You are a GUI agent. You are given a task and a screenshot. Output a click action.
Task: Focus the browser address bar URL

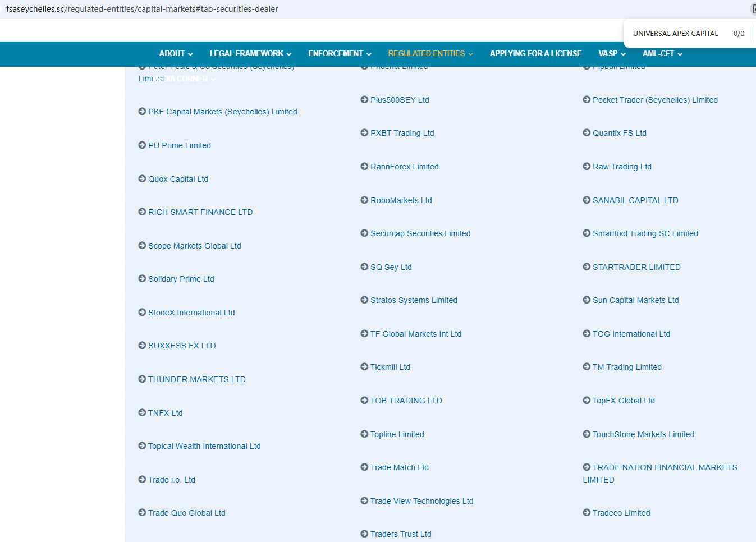click(142, 9)
